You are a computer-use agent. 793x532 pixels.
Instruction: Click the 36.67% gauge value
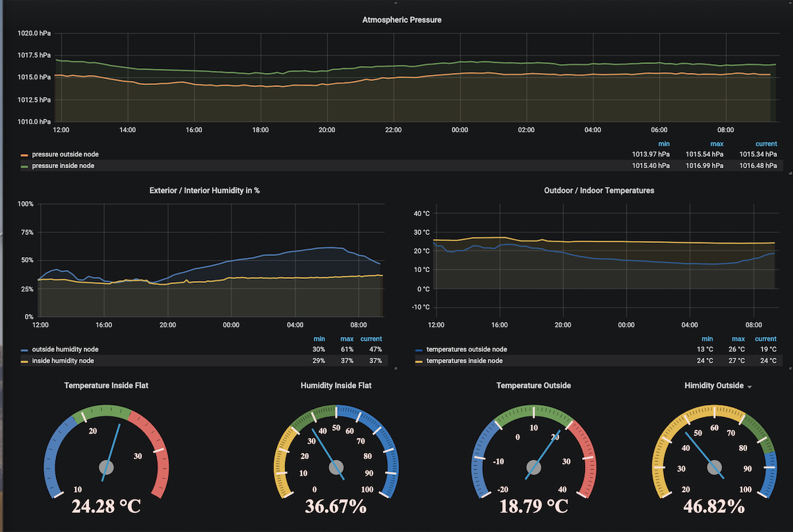(336, 506)
